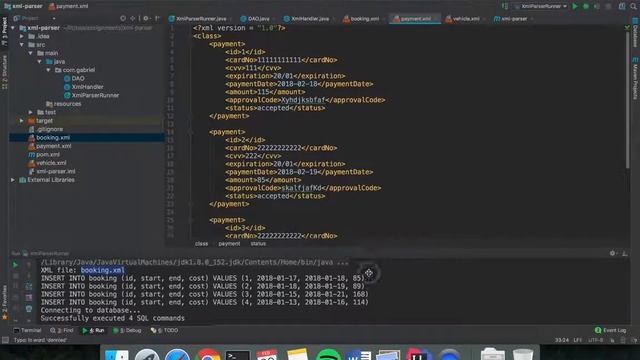
Task: Open the XmlParserRunner run configuration dropdown
Action: [x=541, y=6]
